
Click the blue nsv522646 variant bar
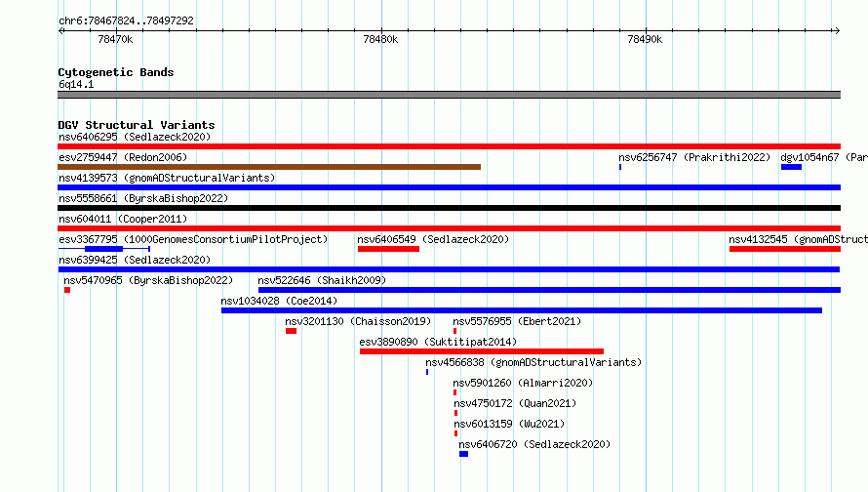pyautogui.click(x=550, y=290)
